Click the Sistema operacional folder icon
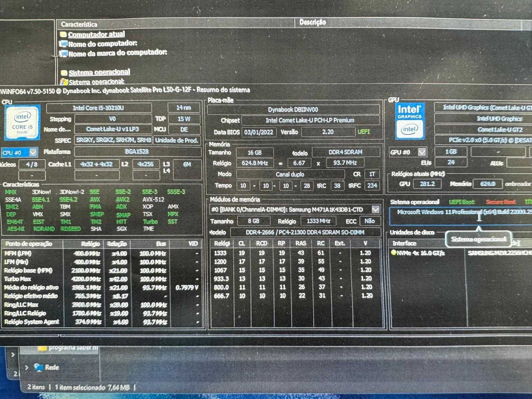 [64, 73]
